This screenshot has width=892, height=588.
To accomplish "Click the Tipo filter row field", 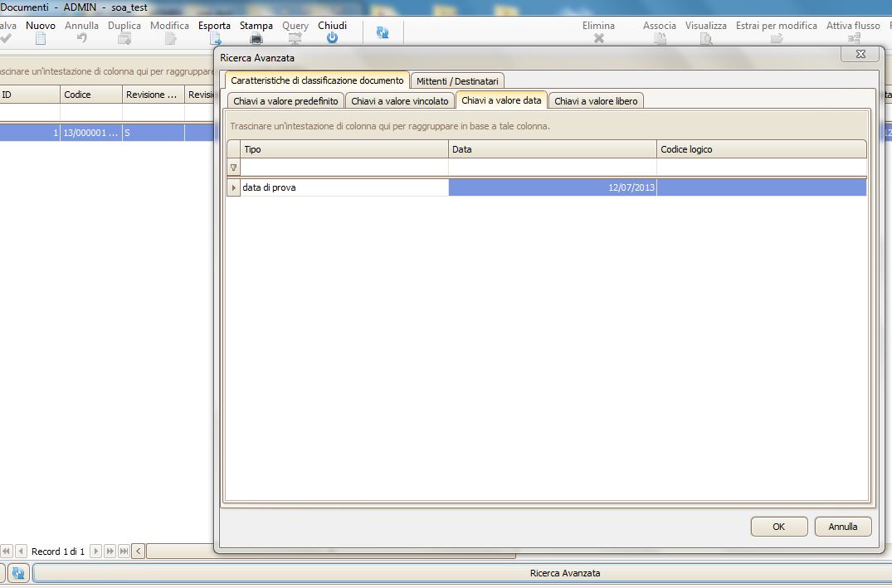I will coord(344,168).
